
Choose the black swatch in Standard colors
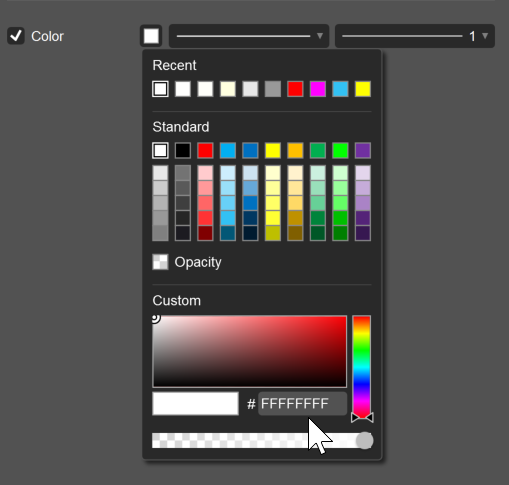(183, 150)
